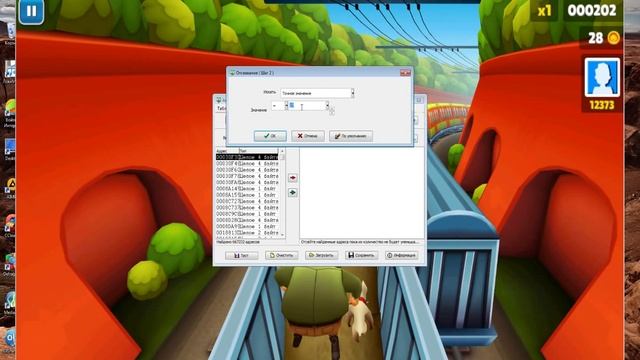Pause the Subway Surfers game
This screenshot has height=360, width=640.
[x=31, y=11]
